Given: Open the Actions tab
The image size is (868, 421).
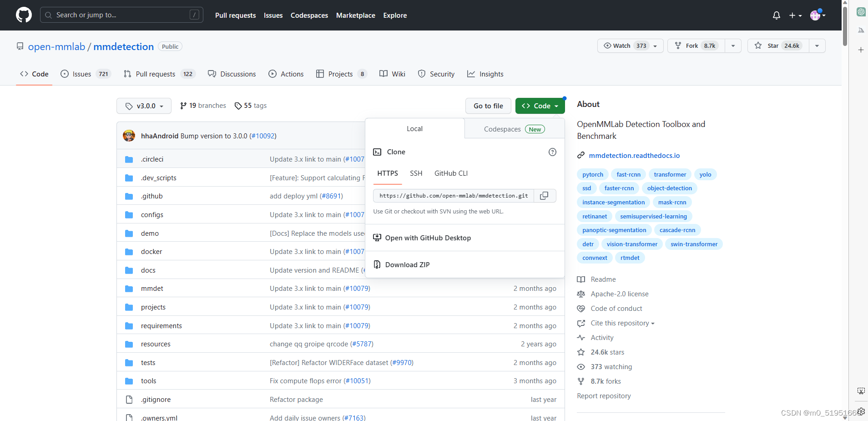Looking at the screenshot, I should [x=286, y=74].
